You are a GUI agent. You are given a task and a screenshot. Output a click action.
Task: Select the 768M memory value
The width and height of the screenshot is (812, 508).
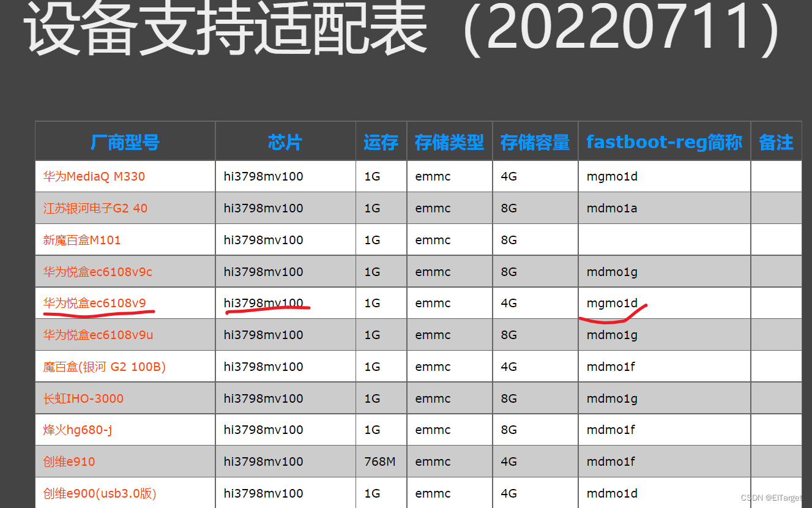(x=380, y=461)
